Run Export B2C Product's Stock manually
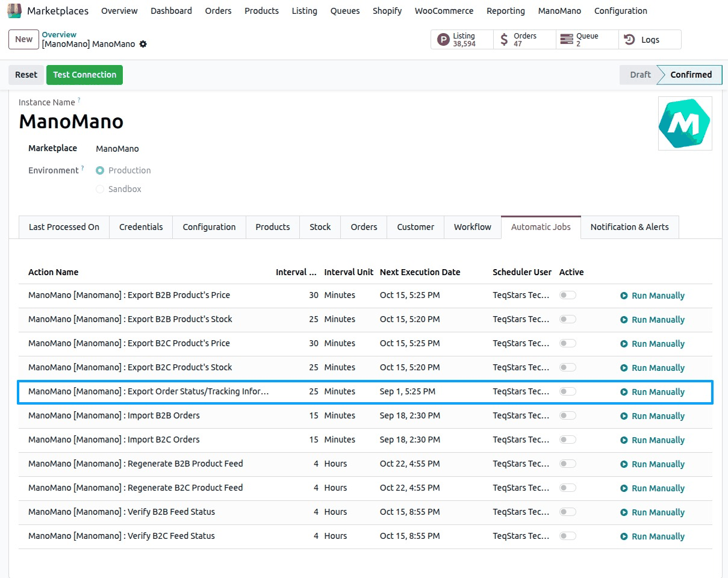 pos(653,368)
